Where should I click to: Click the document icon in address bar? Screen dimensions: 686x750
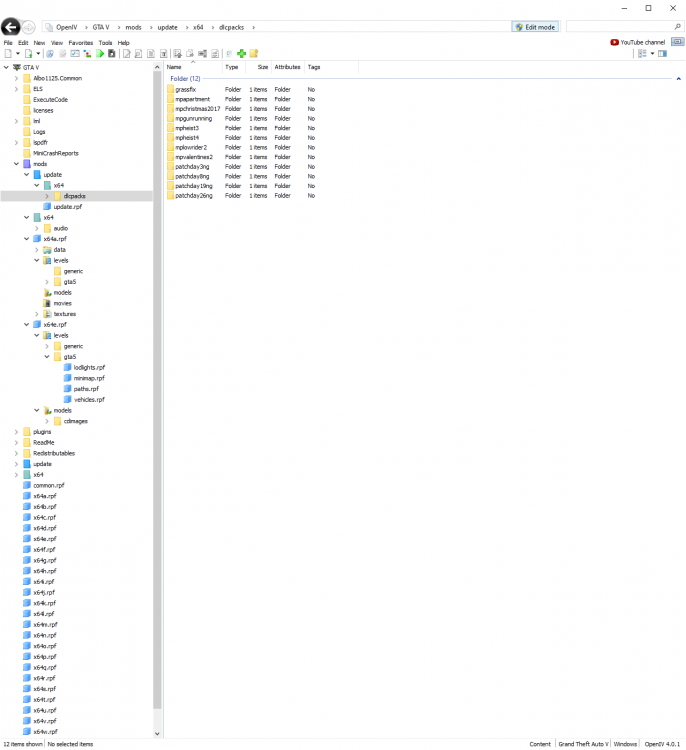coord(49,27)
